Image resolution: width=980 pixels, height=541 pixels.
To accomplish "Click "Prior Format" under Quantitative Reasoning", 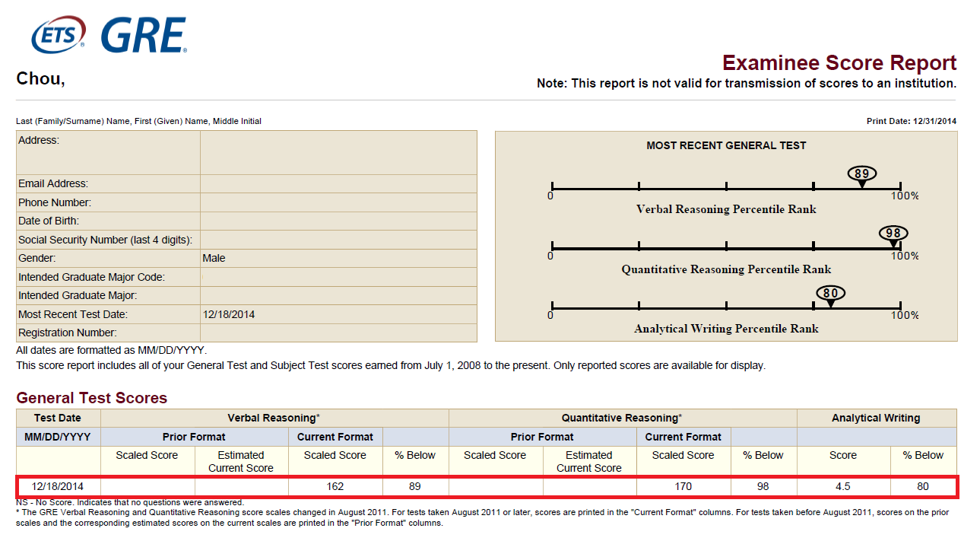I will pyautogui.click(x=542, y=437).
